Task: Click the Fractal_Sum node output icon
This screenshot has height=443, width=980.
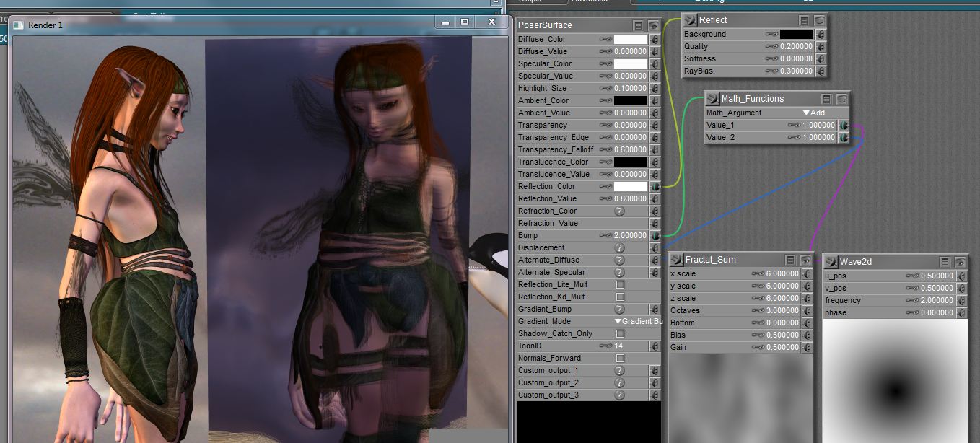Action: pos(676,260)
